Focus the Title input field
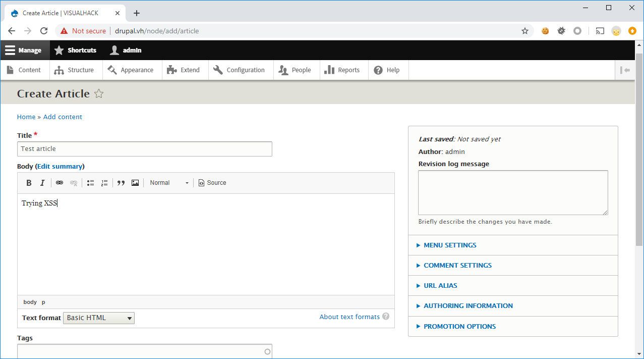 [x=145, y=149]
